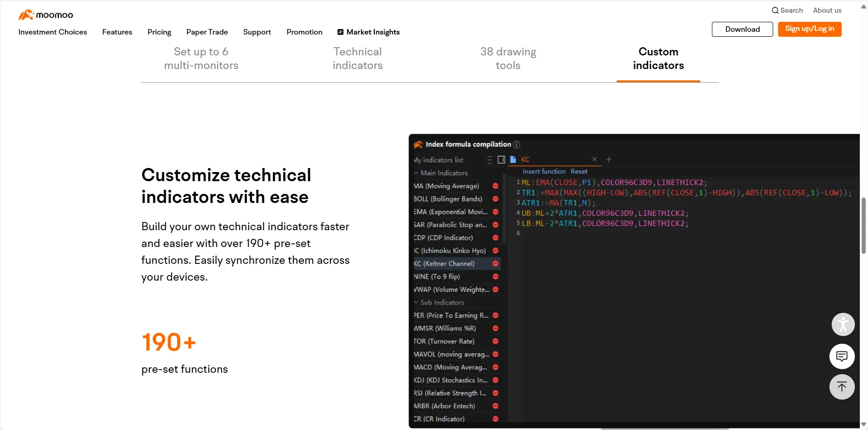Collapse the Main Indicators group
The height and width of the screenshot is (430, 868).
416,173
